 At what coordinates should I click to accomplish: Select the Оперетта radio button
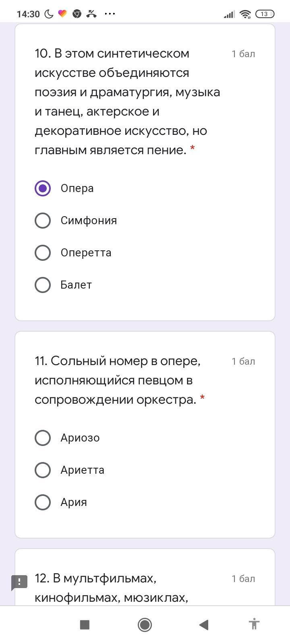pyautogui.click(x=43, y=253)
